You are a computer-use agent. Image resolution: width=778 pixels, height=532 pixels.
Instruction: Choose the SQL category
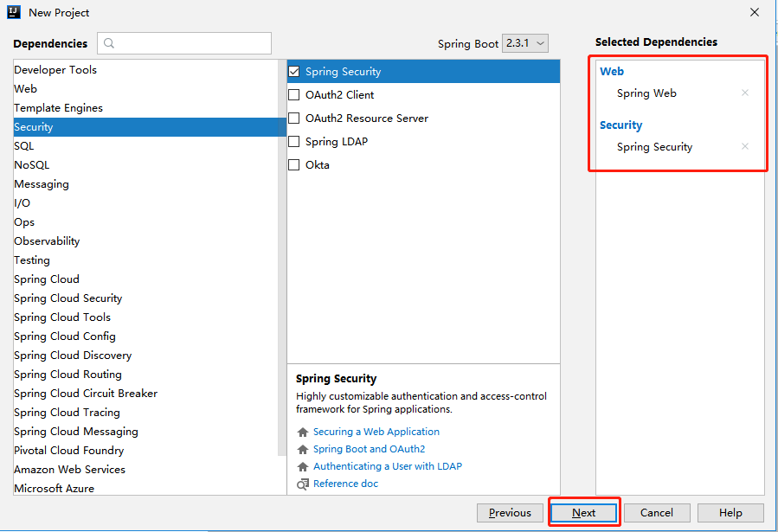point(145,146)
